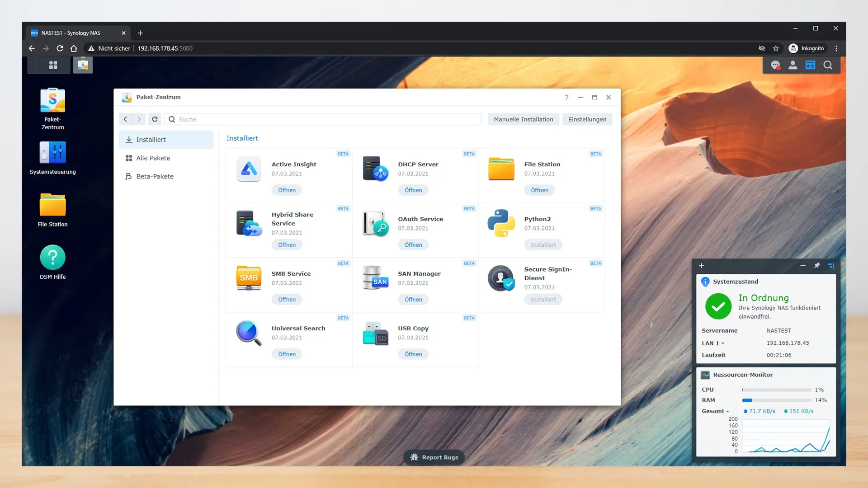
Task: Click the Nicht sicher security warning
Action: [109, 48]
